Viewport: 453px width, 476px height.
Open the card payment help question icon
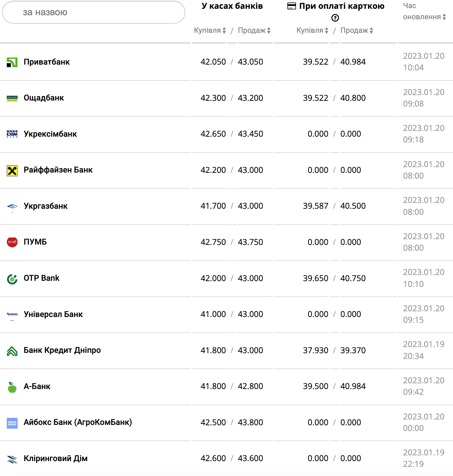coord(335,18)
